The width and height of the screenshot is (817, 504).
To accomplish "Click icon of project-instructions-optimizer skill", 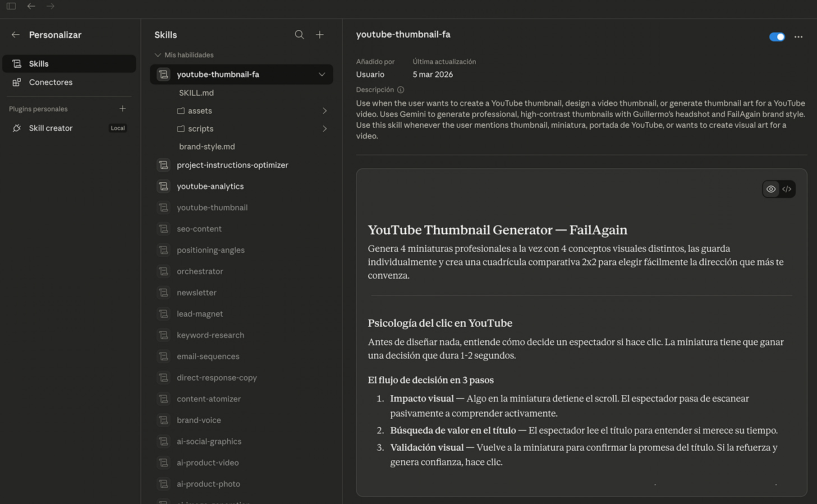I will (163, 165).
